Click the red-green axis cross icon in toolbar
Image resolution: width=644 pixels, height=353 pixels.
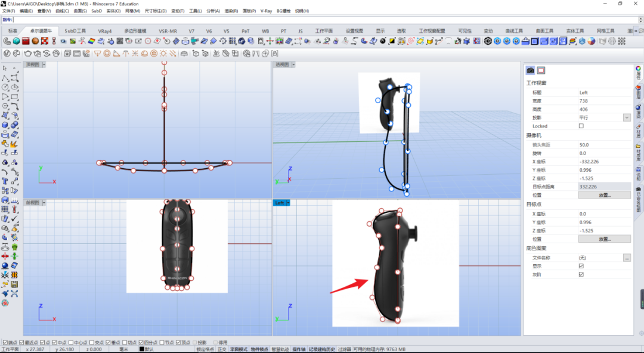click(270, 41)
